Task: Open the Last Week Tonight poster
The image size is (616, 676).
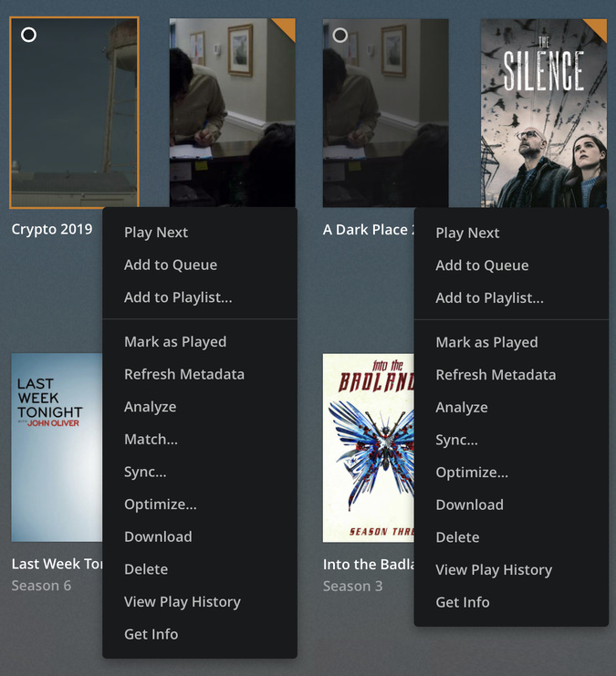Action: tap(57, 447)
